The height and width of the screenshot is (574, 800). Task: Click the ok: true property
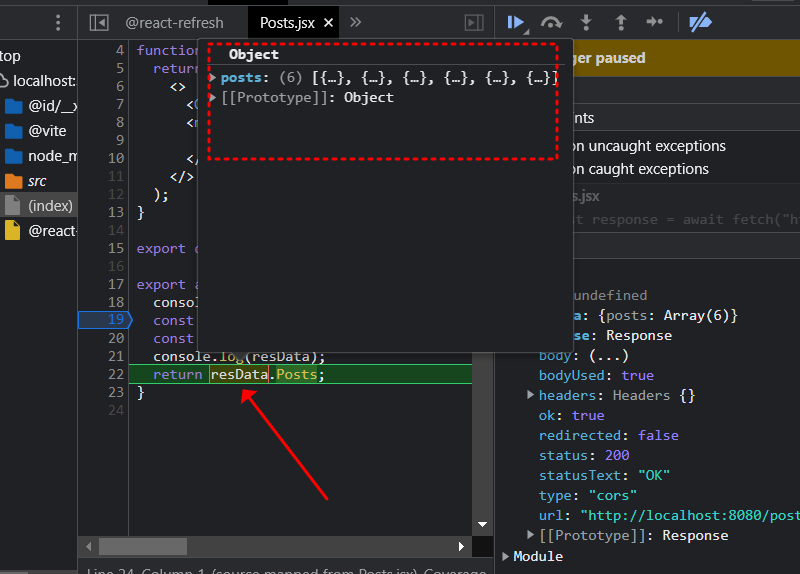(x=571, y=415)
